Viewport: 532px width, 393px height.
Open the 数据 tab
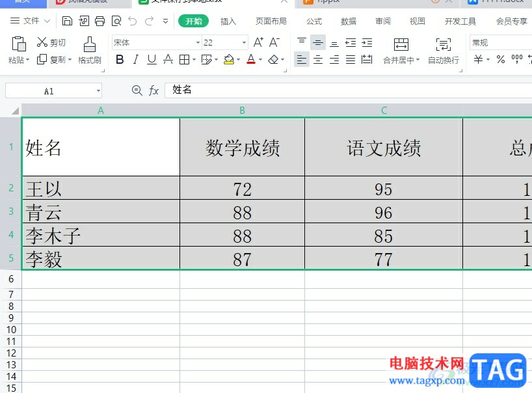(x=349, y=21)
